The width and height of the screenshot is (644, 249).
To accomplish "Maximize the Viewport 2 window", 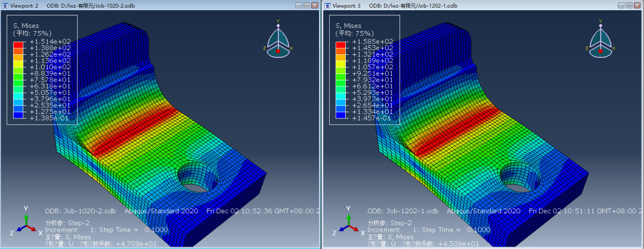I will click(x=306, y=5).
